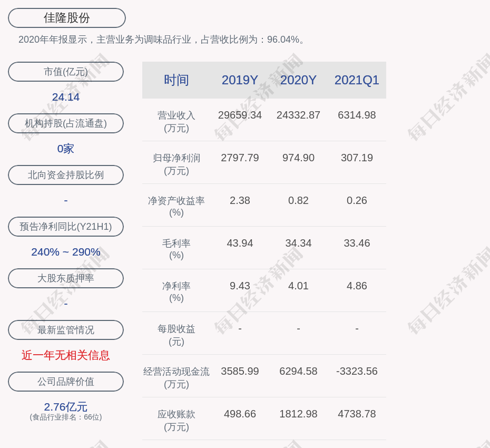
Task: Select the 2020Y column header
Action: 298,80
